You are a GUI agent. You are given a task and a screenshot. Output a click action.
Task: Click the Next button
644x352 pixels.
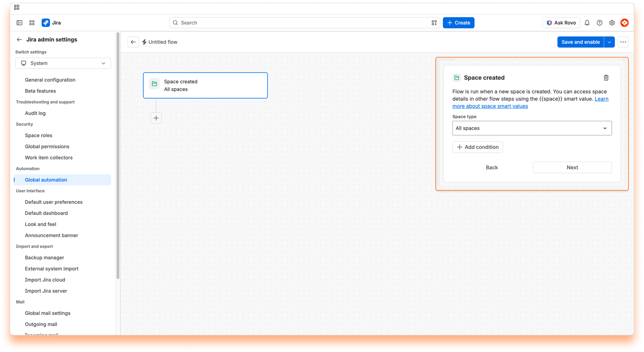(572, 167)
